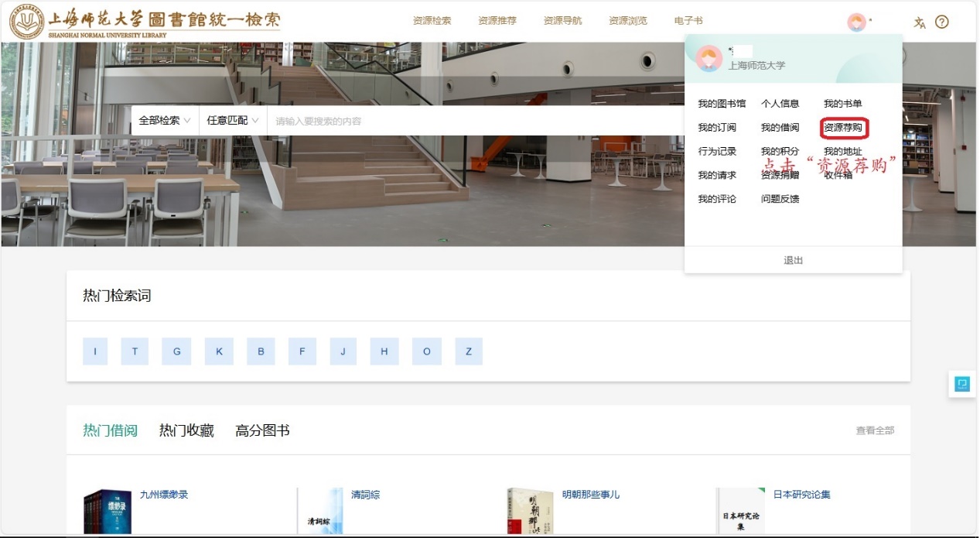This screenshot has width=980, height=538.
Task: Click the Shanghai Normal University Library logo
Action: pyautogui.click(x=145, y=22)
